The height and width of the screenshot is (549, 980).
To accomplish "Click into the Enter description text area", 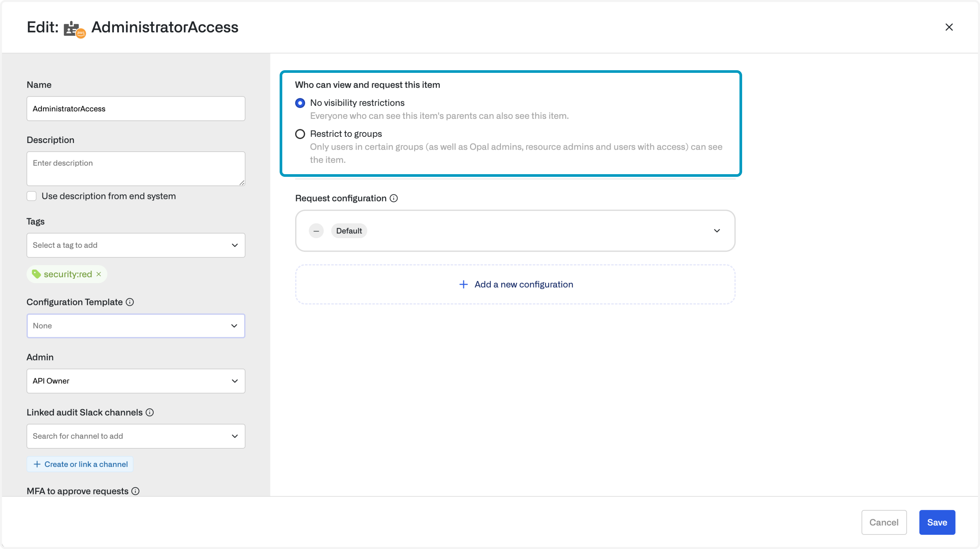I will (x=136, y=169).
